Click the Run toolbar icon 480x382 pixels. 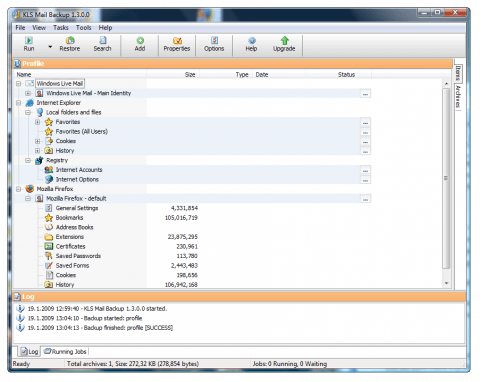pos(29,41)
